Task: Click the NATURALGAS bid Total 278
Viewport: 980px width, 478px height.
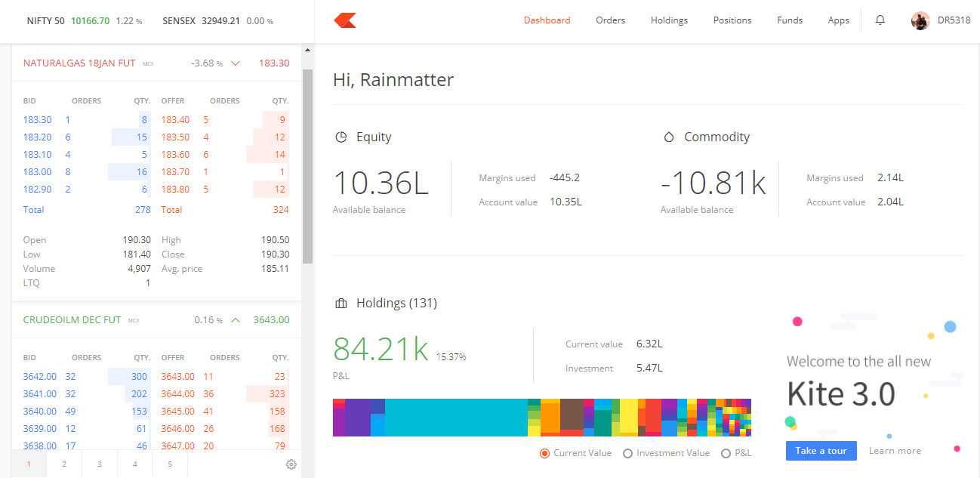Action: [x=143, y=210]
